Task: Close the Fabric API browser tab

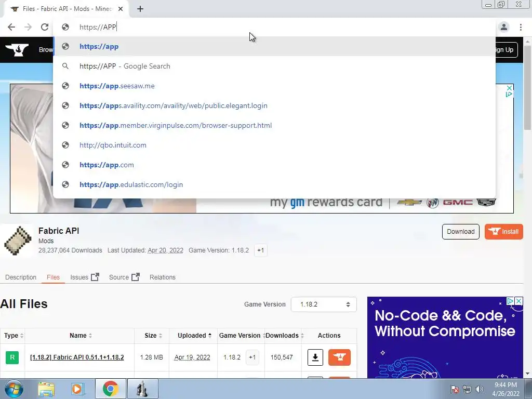Action: 121,9
